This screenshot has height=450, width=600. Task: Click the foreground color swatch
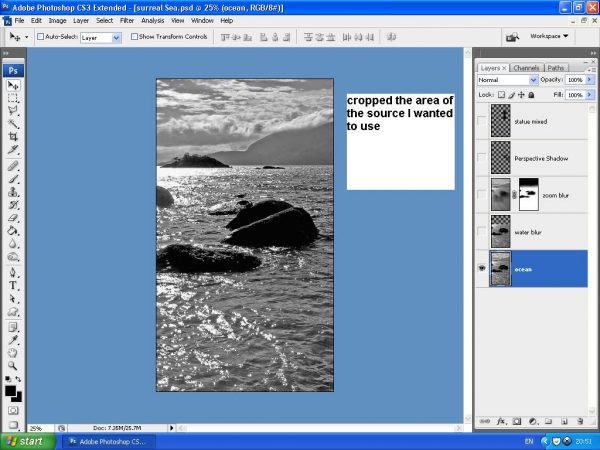(x=10, y=391)
